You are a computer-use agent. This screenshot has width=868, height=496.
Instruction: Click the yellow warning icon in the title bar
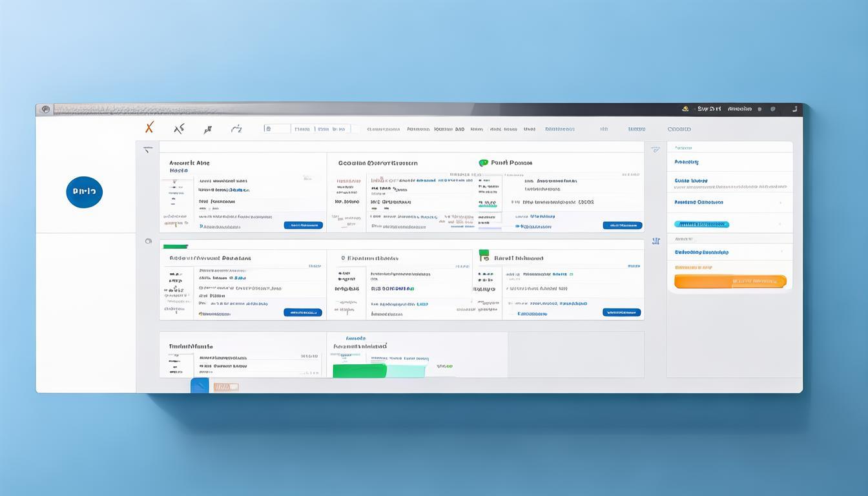(x=685, y=109)
